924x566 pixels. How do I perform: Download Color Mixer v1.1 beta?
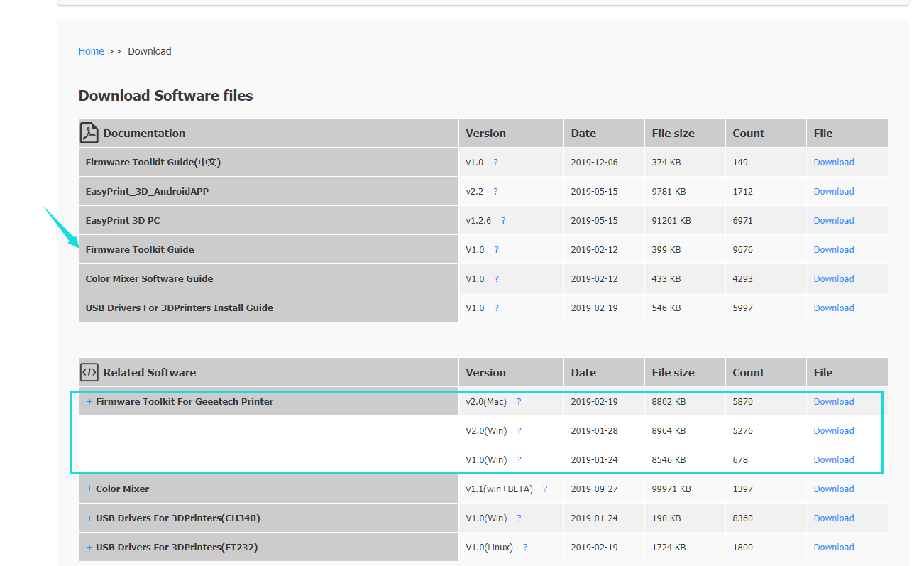tap(834, 489)
